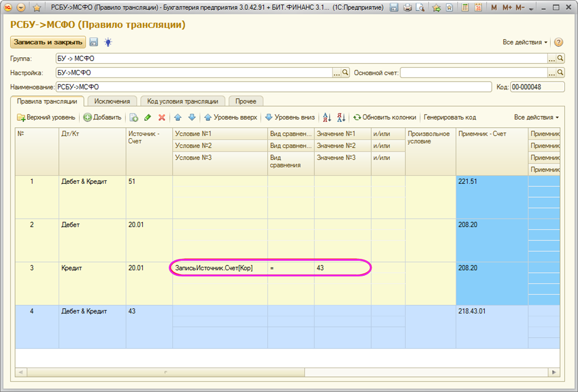This screenshot has width=578, height=392.
Task: Click into the Наименование input field
Action: tap(273, 87)
